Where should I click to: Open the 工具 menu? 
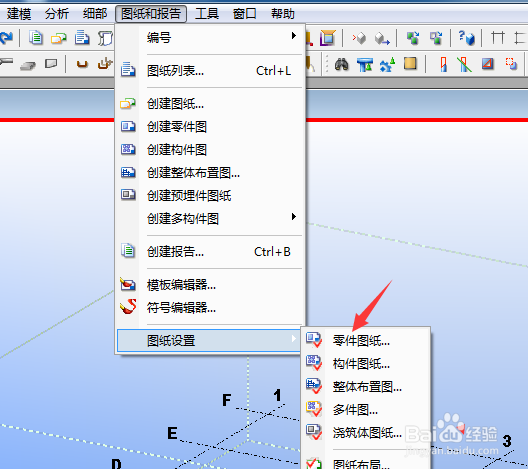(207, 14)
